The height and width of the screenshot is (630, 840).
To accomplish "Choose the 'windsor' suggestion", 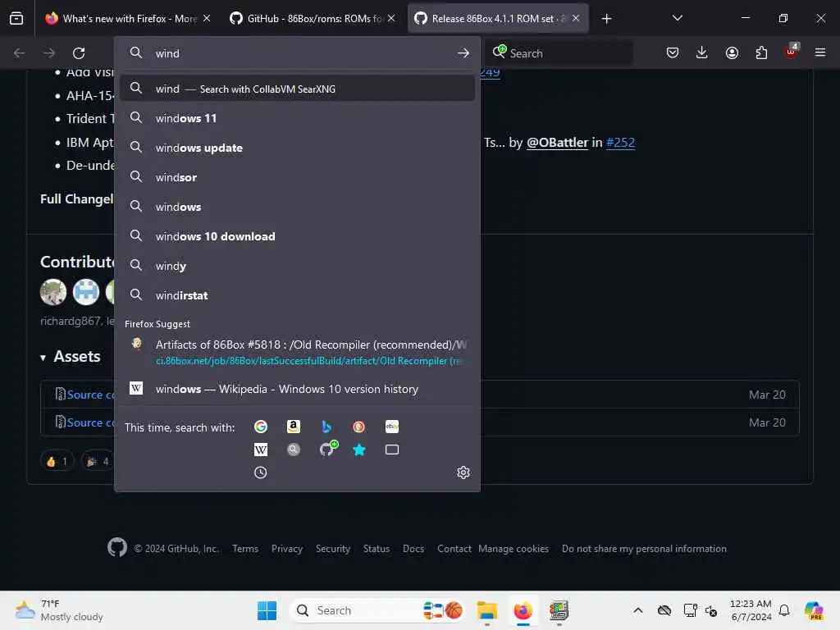I will pos(297,177).
